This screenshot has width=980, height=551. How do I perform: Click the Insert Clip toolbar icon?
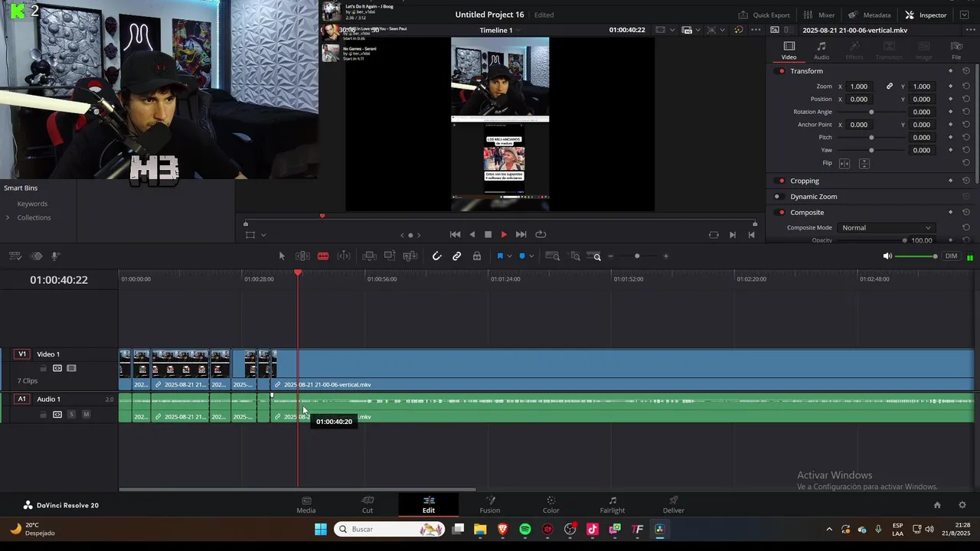coord(369,256)
